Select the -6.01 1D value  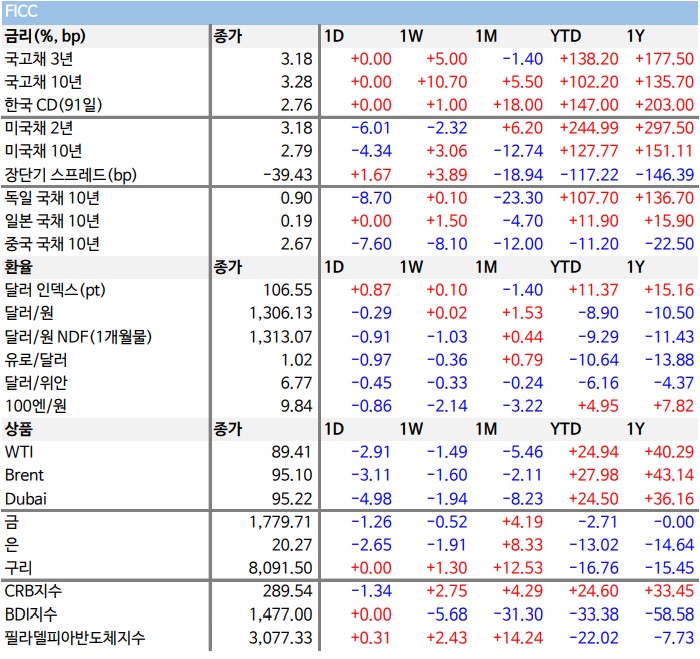[371, 128]
